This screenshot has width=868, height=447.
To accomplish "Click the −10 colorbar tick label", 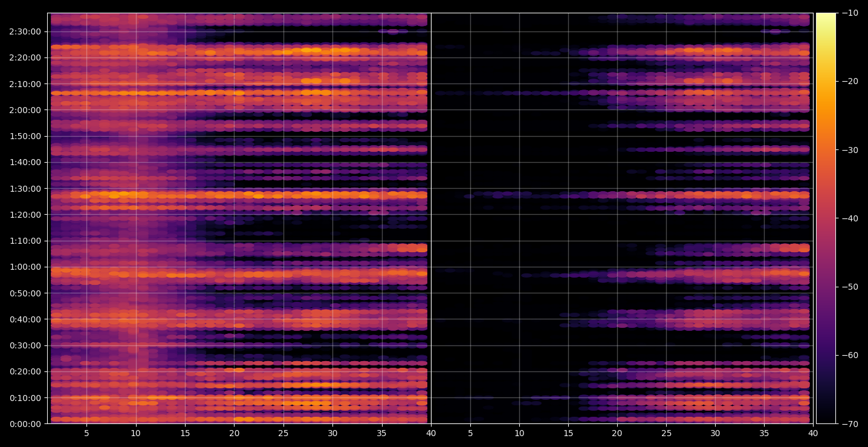I will pos(849,13).
